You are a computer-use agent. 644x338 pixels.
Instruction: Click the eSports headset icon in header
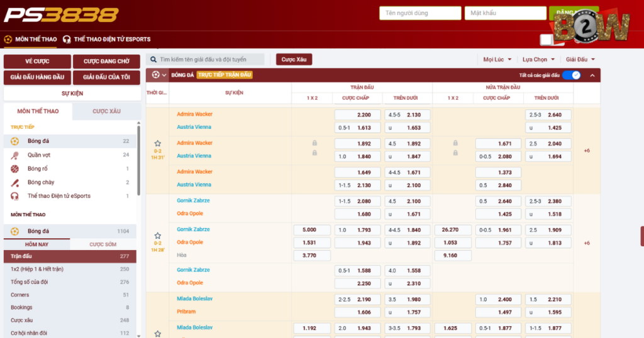(x=67, y=40)
